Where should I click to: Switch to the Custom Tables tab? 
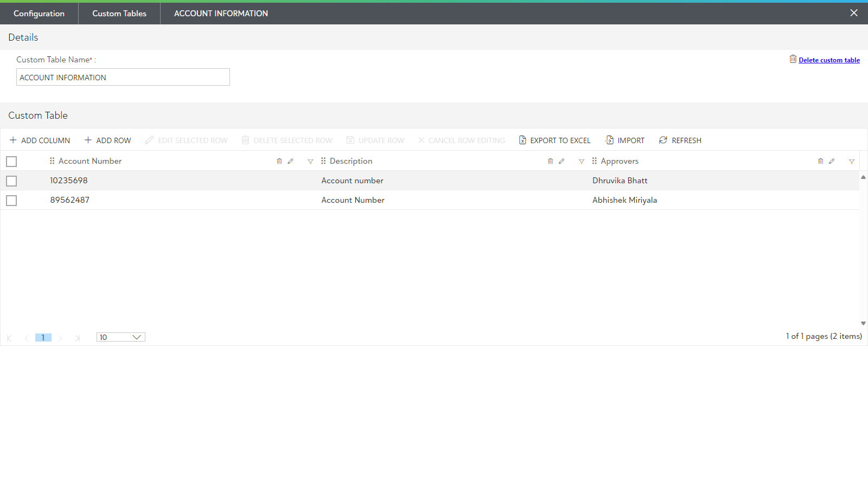(x=119, y=14)
